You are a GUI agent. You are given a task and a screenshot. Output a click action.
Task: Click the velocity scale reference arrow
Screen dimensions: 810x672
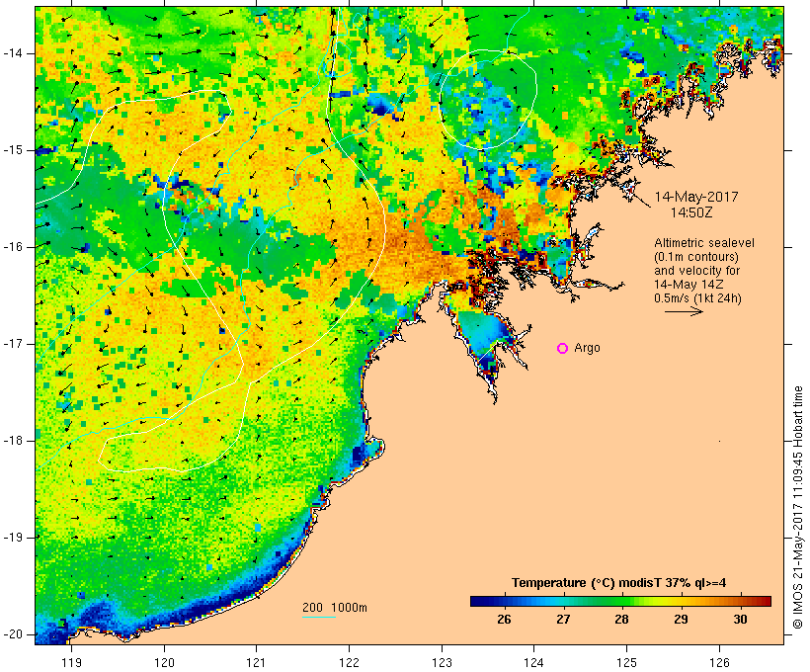[684, 311]
